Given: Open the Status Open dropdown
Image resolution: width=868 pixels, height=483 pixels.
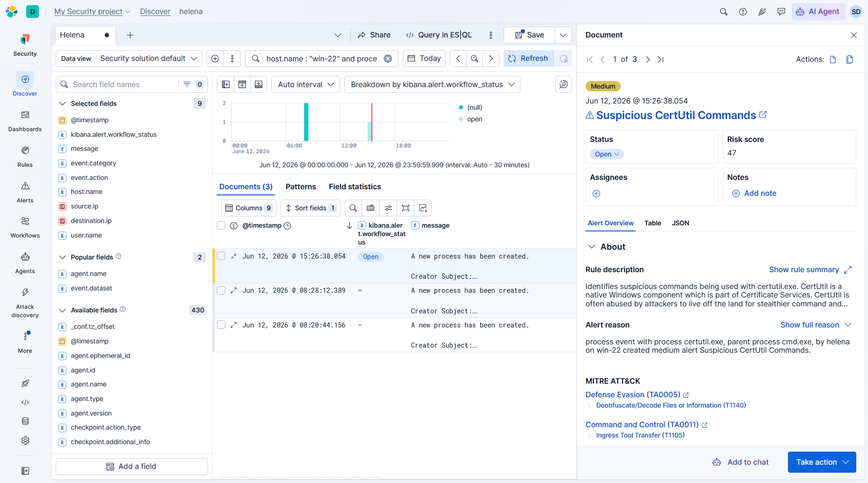Looking at the screenshot, I should pos(607,154).
